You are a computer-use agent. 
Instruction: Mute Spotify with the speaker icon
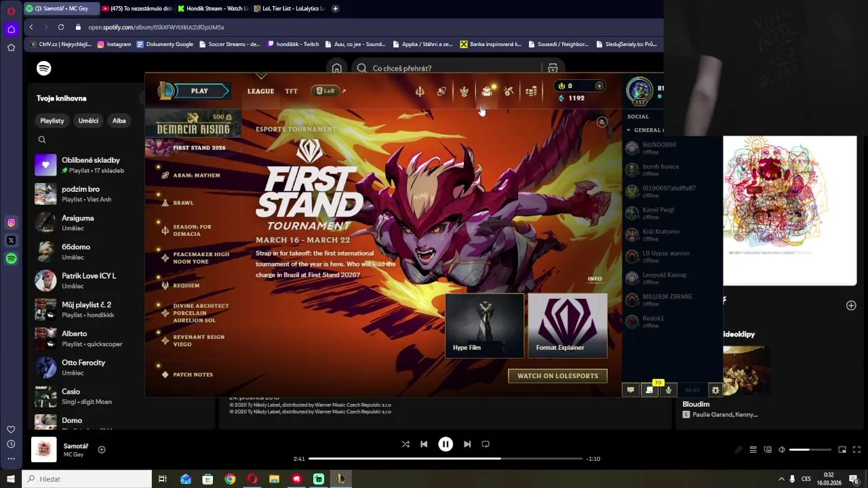(782, 449)
